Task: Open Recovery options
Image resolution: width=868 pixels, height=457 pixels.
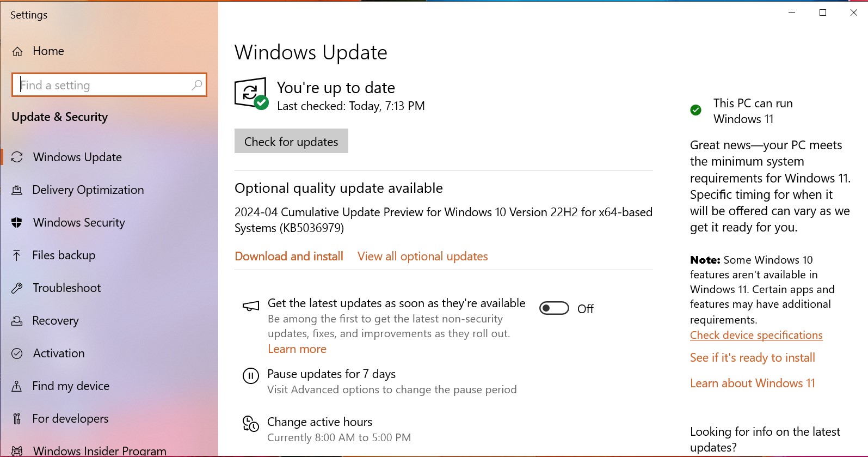Action: (56, 320)
